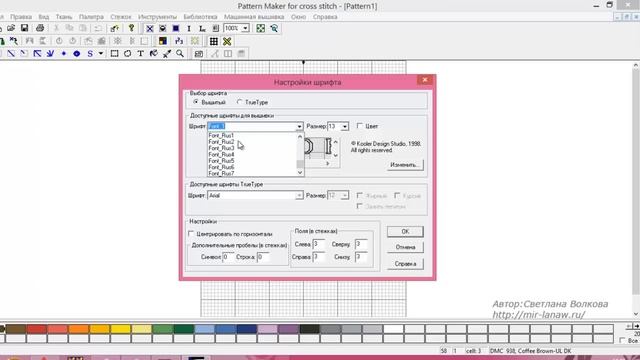The width and height of the screenshot is (640, 360).
Task: Choose the Text tool T icon
Action: [140, 53]
